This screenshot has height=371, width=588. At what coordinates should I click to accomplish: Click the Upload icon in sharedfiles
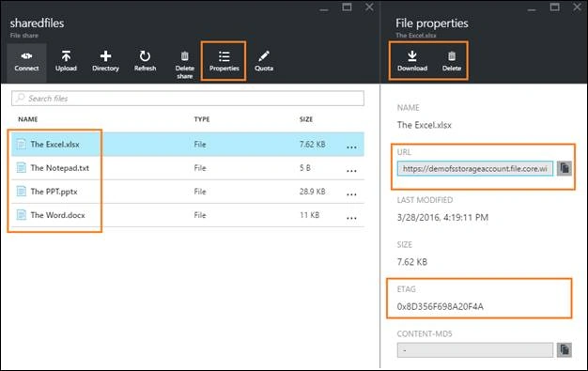click(x=66, y=56)
